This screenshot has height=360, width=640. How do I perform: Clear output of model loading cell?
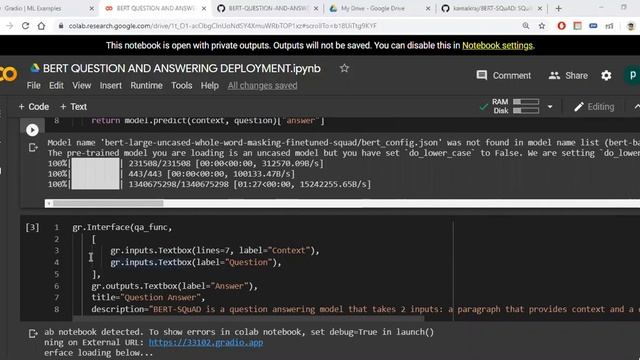(x=33, y=147)
